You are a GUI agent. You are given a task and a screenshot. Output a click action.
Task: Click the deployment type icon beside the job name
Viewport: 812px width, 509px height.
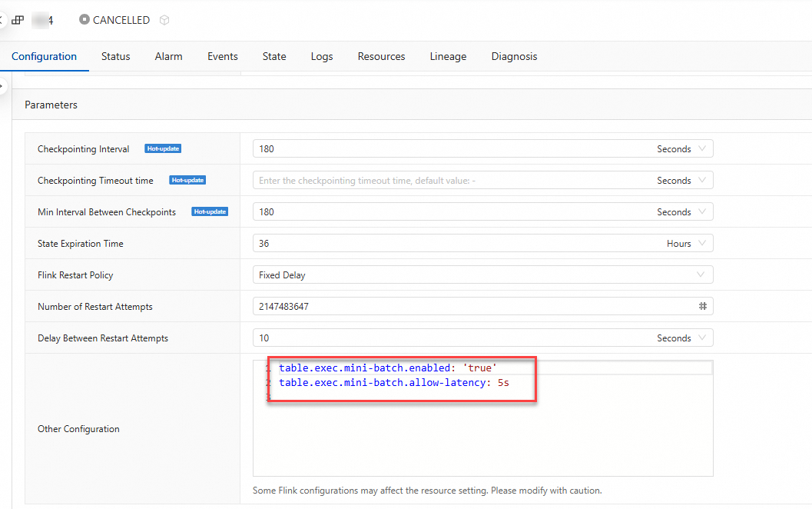click(x=18, y=21)
